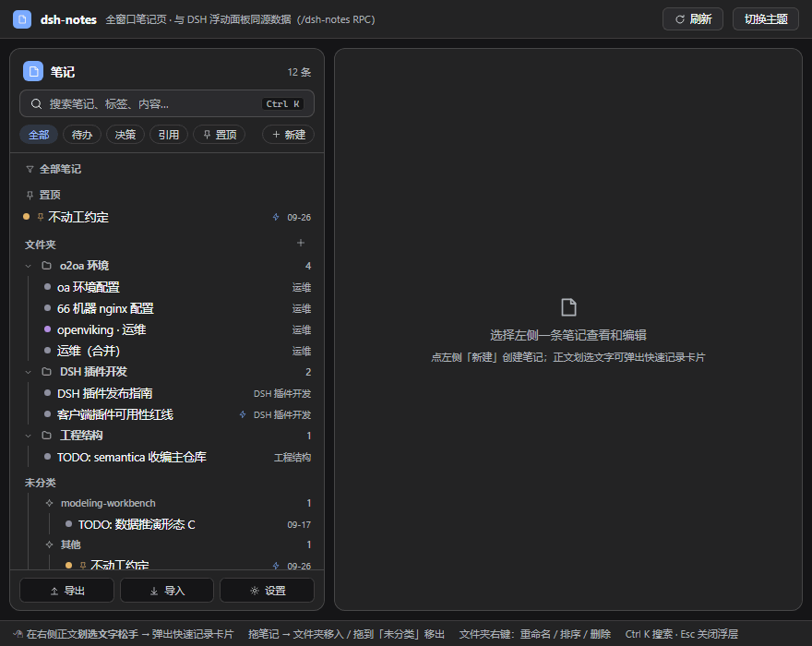Image resolution: width=812 pixels, height=646 pixels.
Task: Create a note with 新建 button
Action: pyautogui.click(x=289, y=135)
